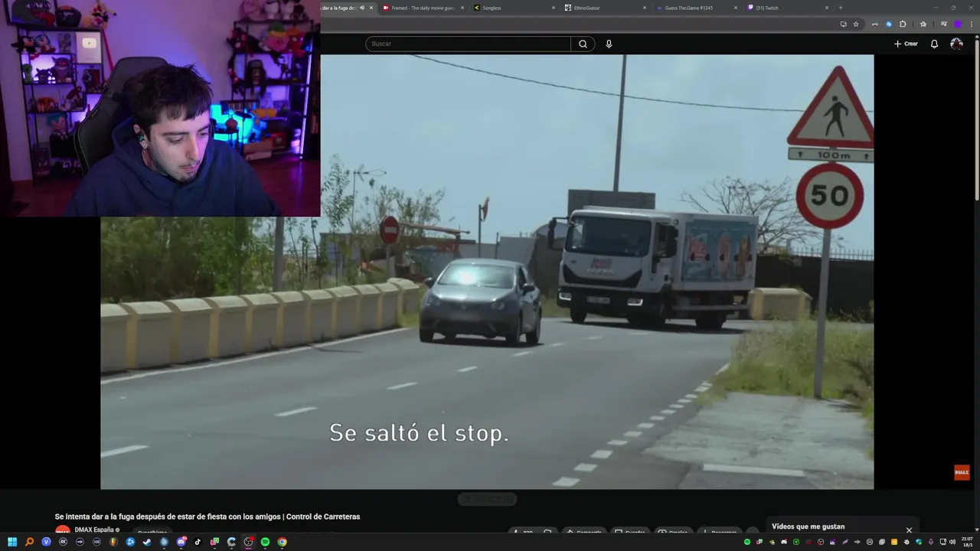The height and width of the screenshot is (551, 980).
Task: Open Discord from the taskbar
Action: [181, 542]
